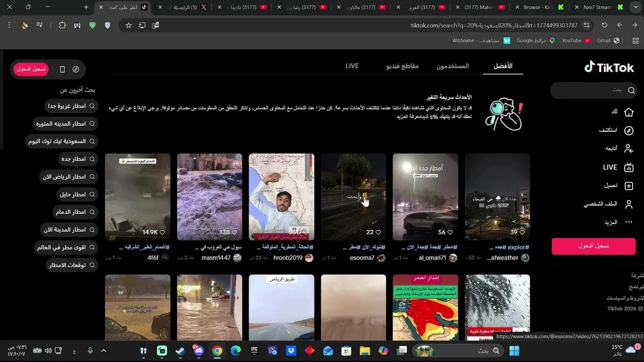Bookmark this page with the star icon
The width and height of the screenshot is (644, 362).
tap(128, 25)
